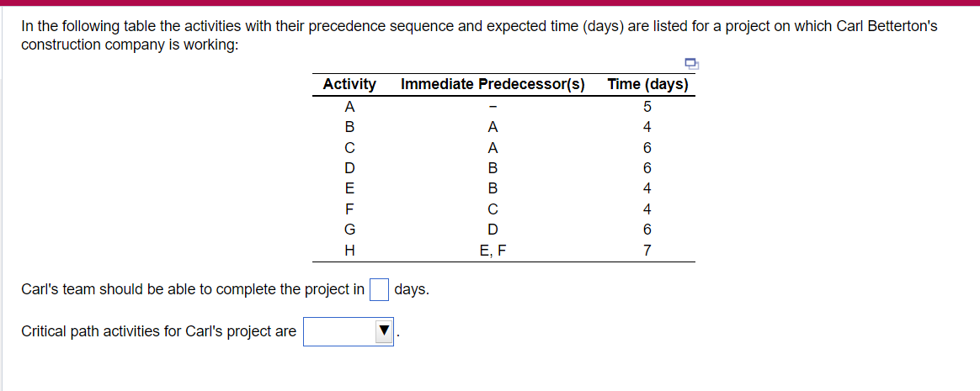Click the time value 5 for activity A
980x391 pixels.
647,107
